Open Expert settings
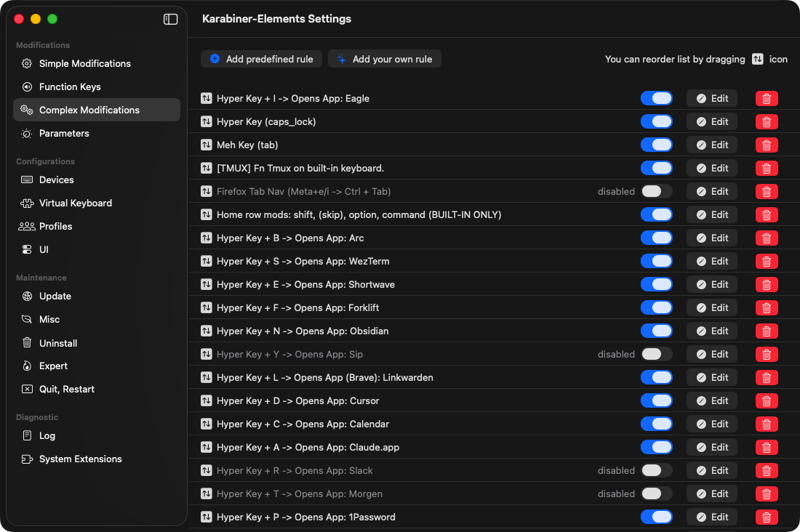The image size is (800, 532). pyautogui.click(x=97, y=366)
